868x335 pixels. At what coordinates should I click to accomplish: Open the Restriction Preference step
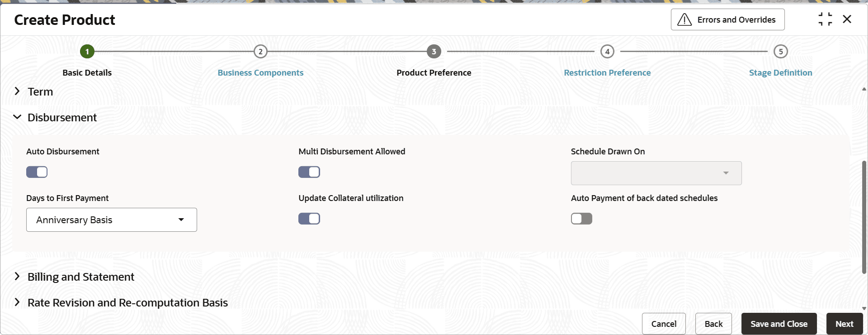[607, 73]
